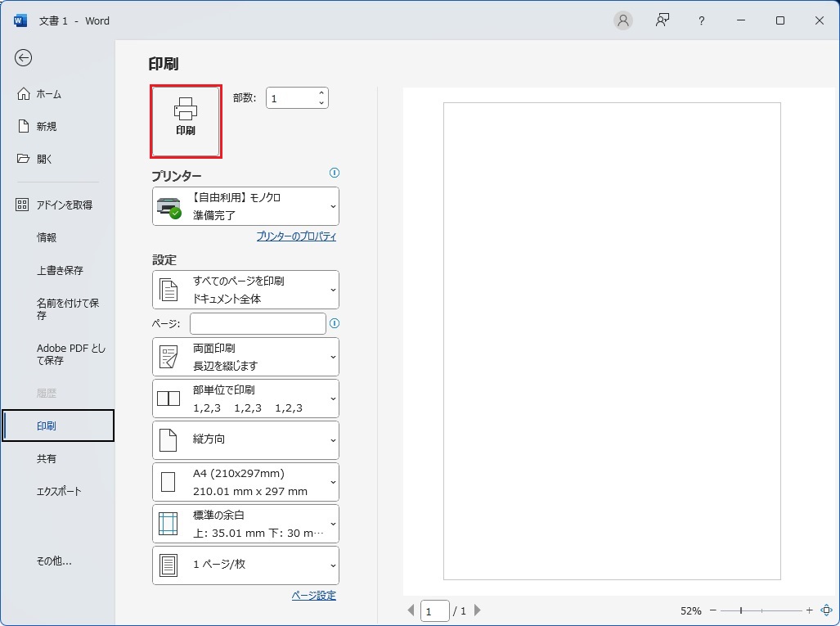Click the help question mark icon

pyautogui.click(x=701, y=21)
